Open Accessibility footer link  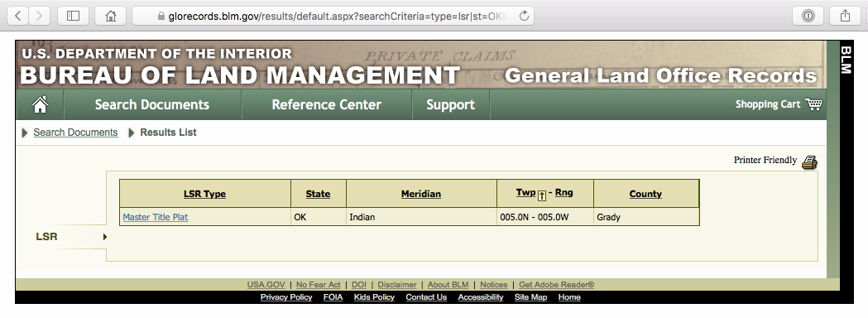point(481,297)
